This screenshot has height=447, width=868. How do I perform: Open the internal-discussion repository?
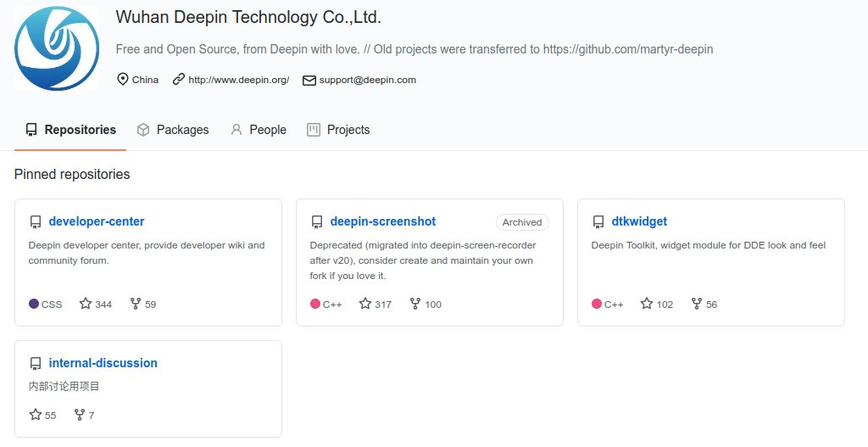pos(103,363)
